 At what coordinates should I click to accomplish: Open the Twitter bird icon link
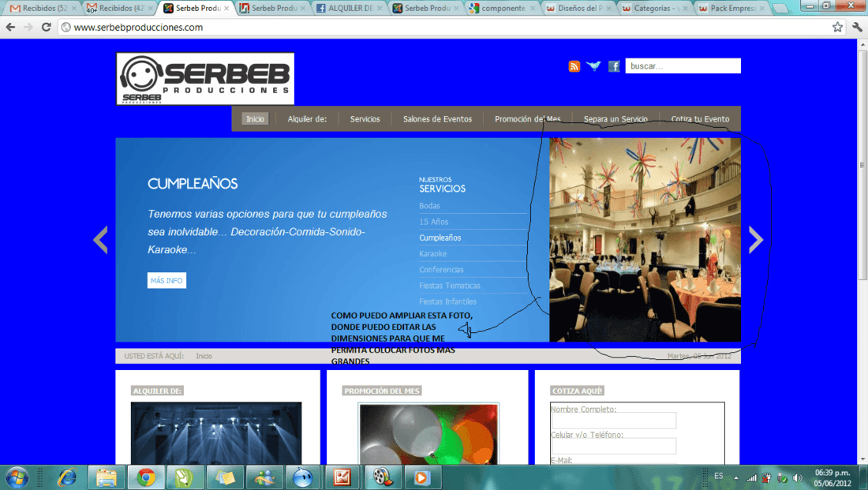(x=593, y=66)
